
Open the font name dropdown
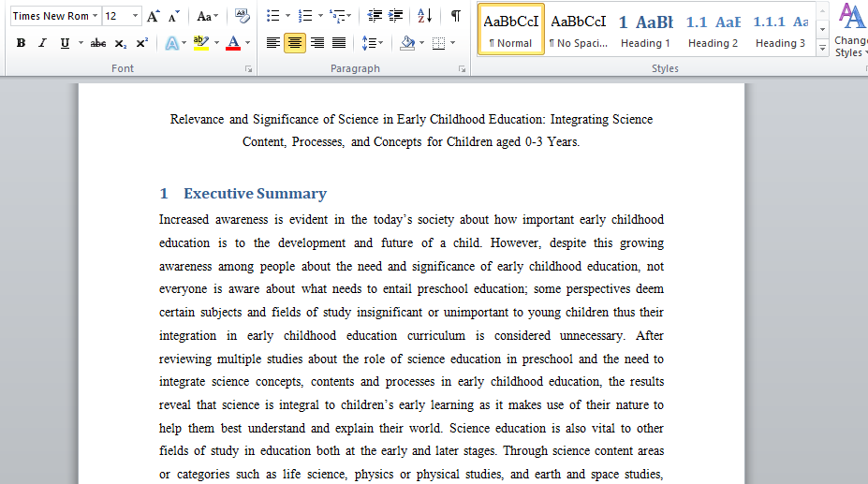tap(96, 16)
